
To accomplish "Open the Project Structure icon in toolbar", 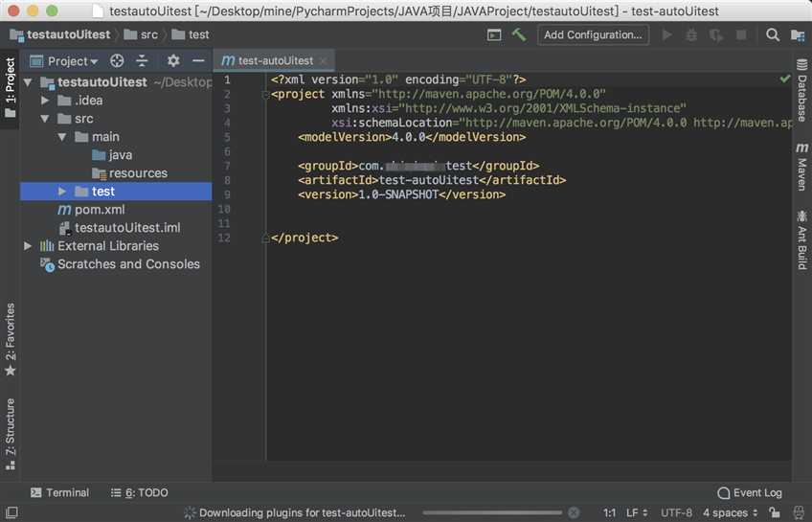I will [798, 34].
